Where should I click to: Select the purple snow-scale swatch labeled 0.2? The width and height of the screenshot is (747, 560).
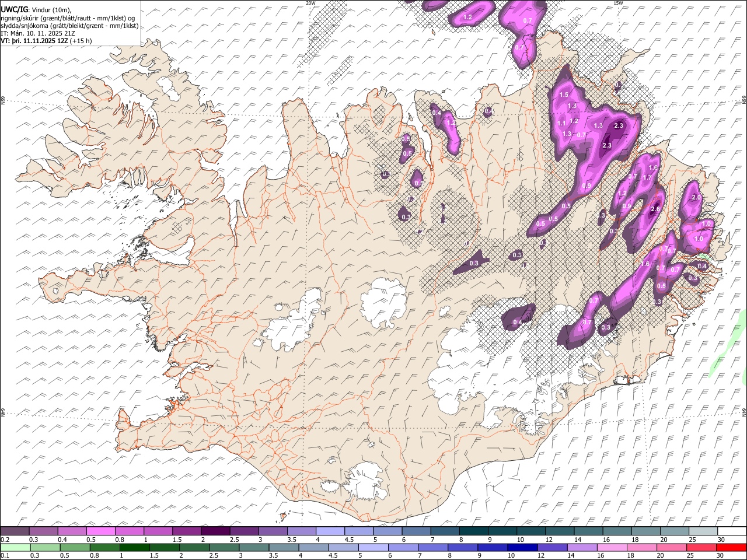coord(15,531)
